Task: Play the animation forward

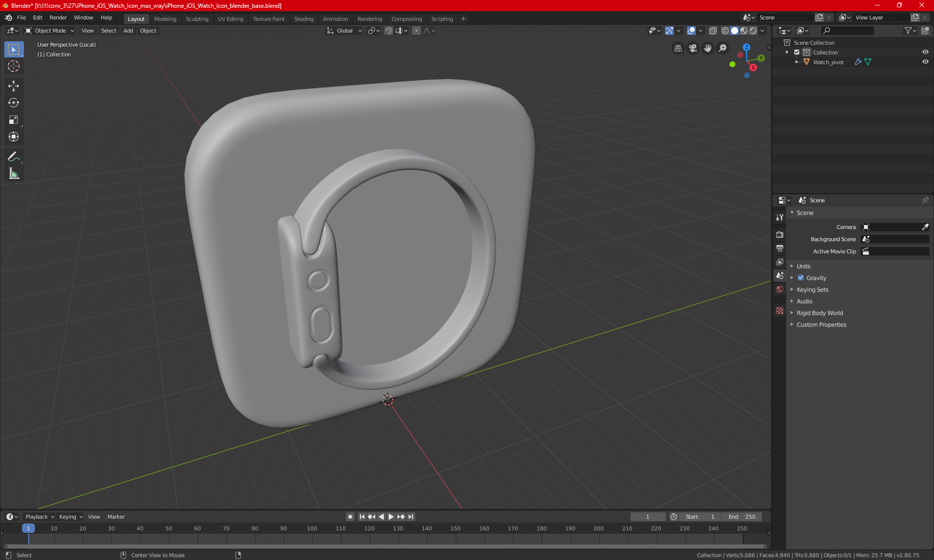Action: pos(391,517)
